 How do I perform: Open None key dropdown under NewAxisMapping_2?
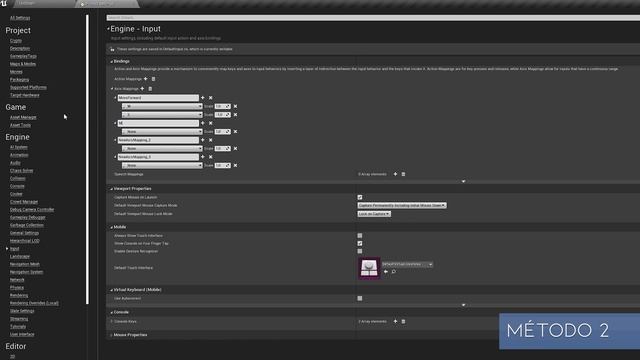[162, 149]
